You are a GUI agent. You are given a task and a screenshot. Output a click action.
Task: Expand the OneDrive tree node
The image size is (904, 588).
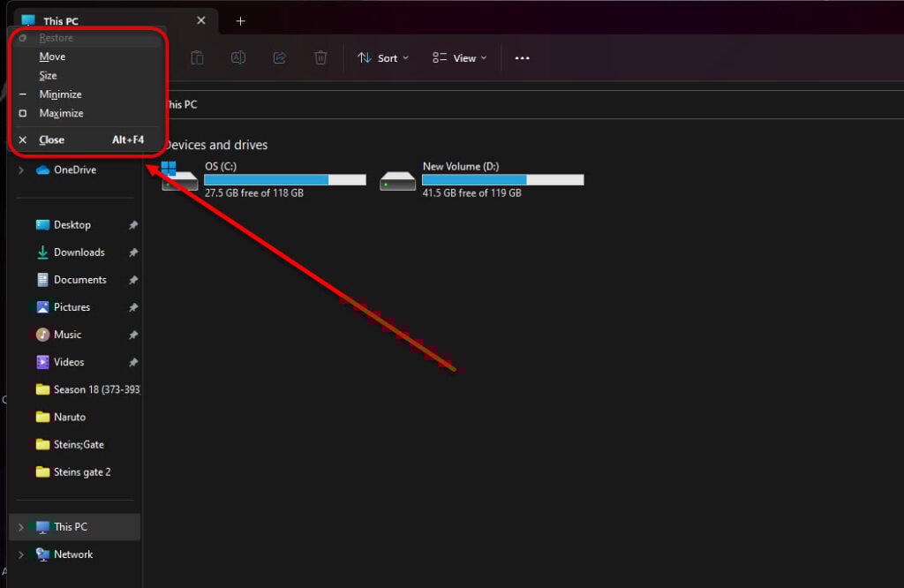click(20, 170)
